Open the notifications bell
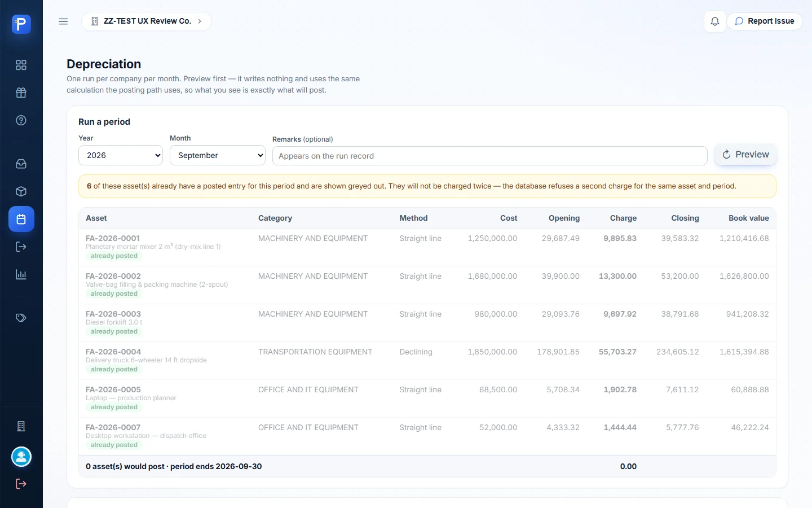The width and height of the screenshot is (812, 508). 714,21
